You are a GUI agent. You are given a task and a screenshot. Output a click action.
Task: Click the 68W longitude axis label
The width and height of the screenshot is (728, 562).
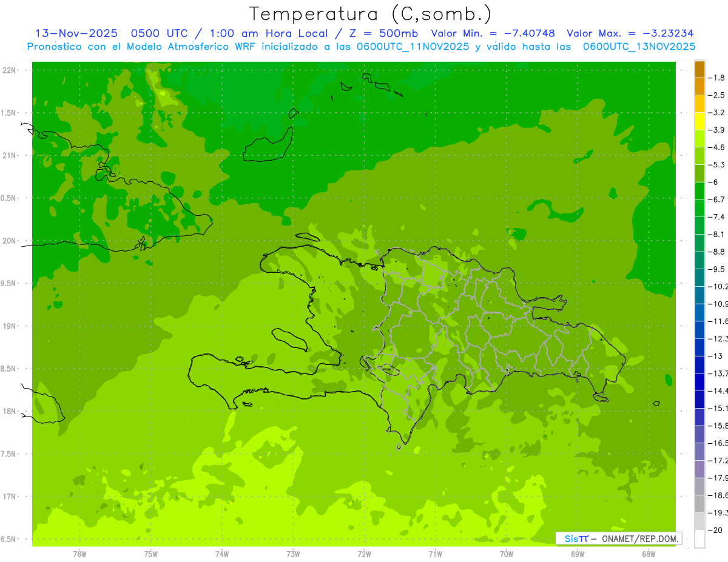(x=649, y=554)
